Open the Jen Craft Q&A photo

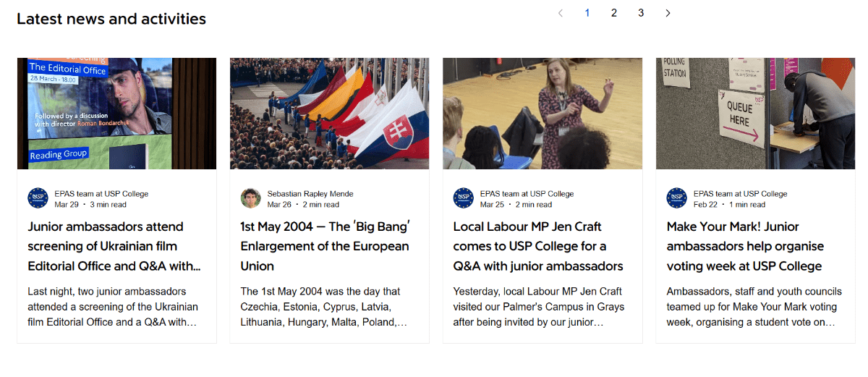[542, 114]
